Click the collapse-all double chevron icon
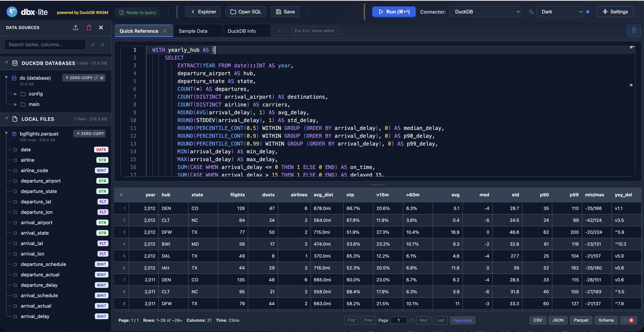The width and height of the screenshot is (644, 332). click(102, 44)
